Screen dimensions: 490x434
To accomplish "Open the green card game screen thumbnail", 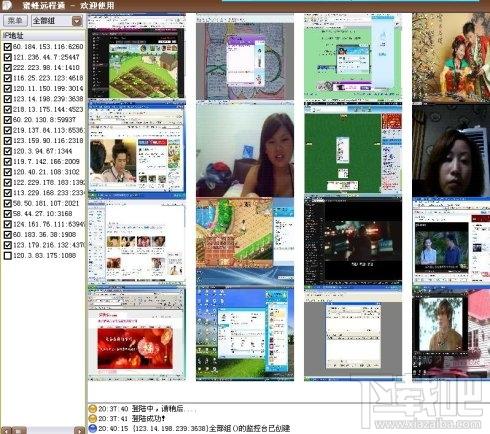I will click(353, 149).
